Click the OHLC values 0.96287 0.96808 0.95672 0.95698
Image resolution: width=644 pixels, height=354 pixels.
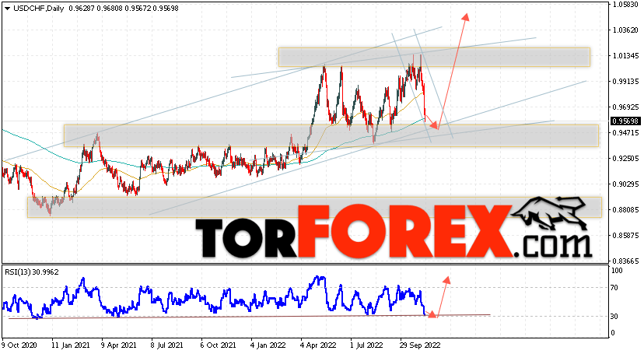(x=124, y=9)
